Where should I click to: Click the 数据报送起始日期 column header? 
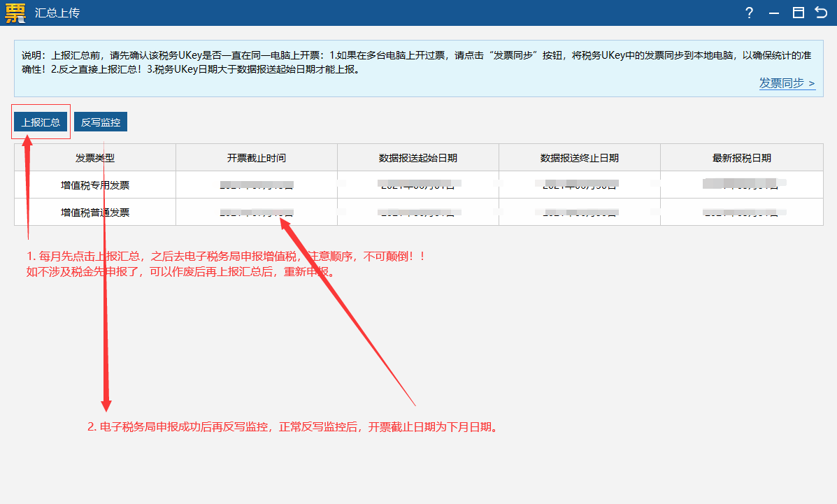coord(418,158)
